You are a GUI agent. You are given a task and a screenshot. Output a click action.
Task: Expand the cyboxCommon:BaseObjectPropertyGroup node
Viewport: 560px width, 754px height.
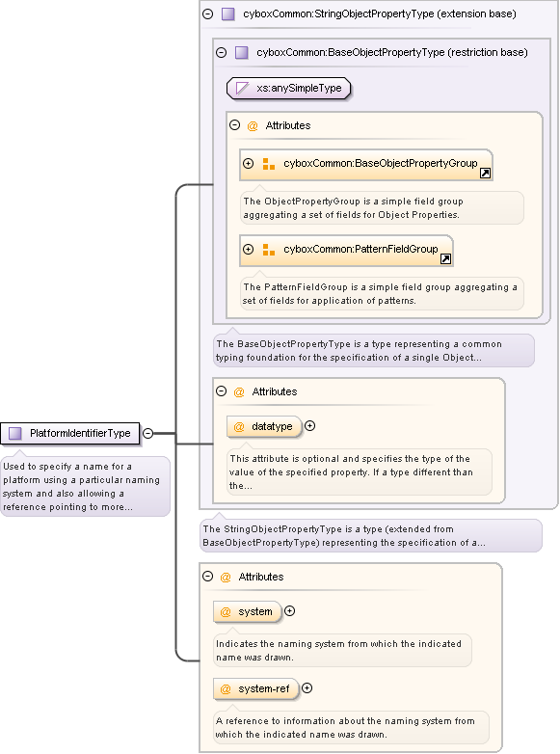tap(248, 164)
